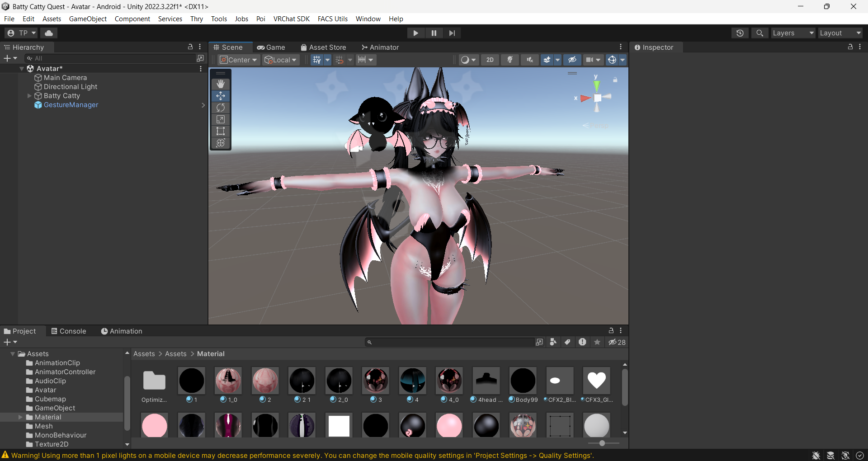Open the Layout dropdown
Screen dimensions: 868x461
tap(840, 33)
